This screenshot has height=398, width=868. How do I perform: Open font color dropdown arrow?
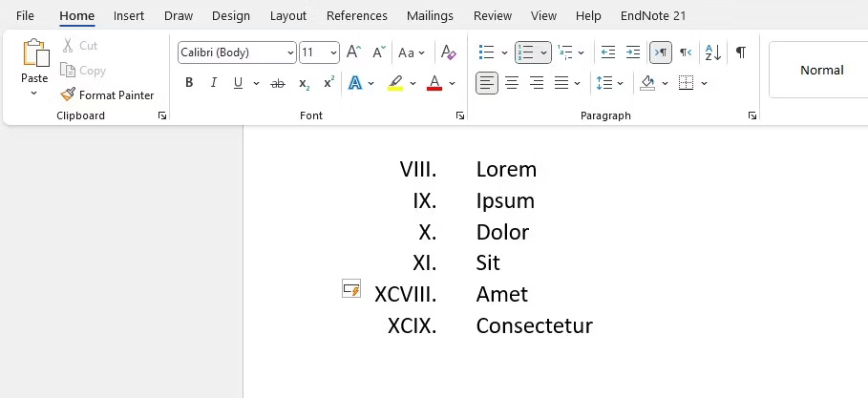pos(452,84)
